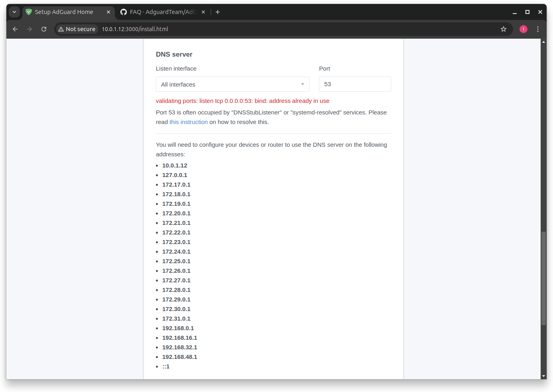Click the scrollbar down arrow

[543, 375]
